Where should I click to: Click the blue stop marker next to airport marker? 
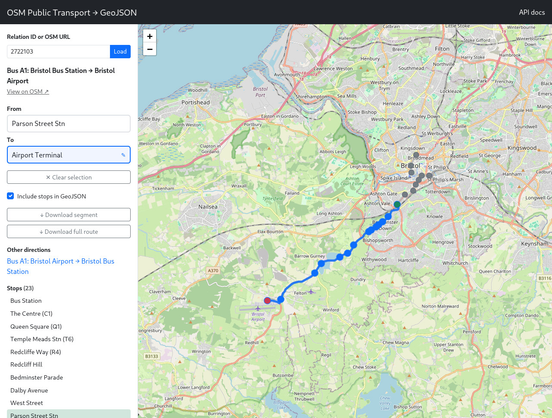(x=281, y=300)
